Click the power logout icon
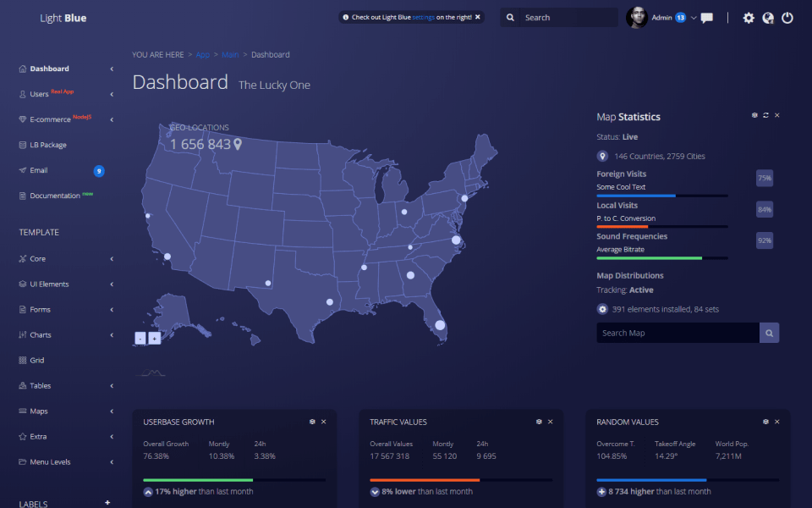 click(x=787, y=18)
